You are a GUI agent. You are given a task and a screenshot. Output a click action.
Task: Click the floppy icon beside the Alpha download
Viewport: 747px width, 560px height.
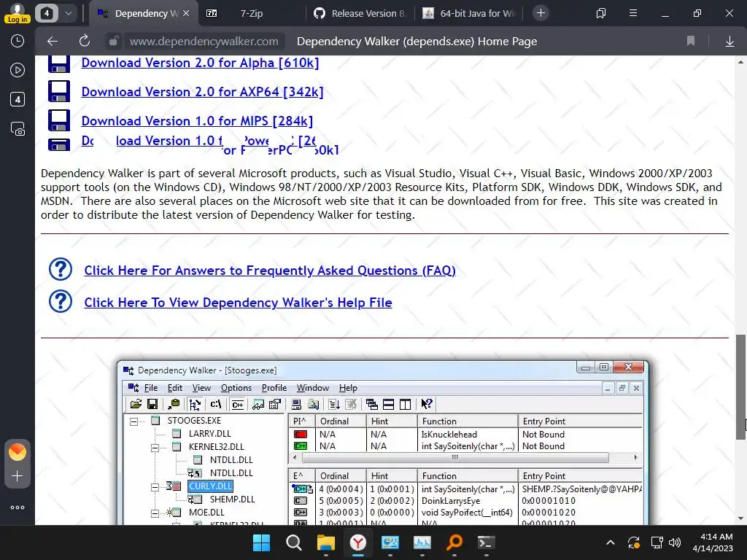(x=59, y=63)
